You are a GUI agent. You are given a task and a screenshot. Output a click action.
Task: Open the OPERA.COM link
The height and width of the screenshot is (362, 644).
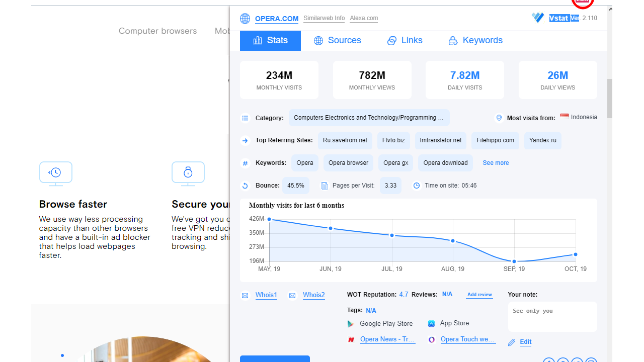(277, 19)
